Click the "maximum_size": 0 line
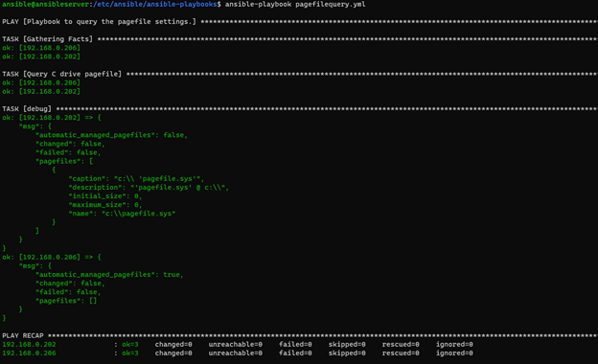 [105, 205]
